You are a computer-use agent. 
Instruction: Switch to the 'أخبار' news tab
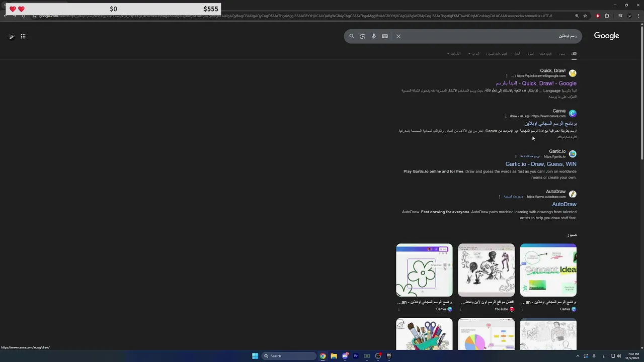[517, 53]
